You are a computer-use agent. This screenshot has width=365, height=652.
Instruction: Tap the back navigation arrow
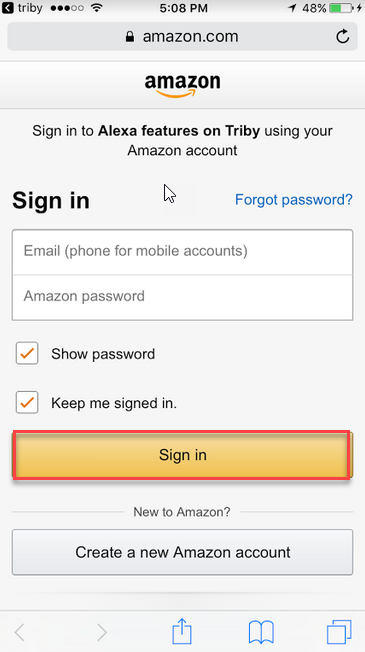(19, 633)
